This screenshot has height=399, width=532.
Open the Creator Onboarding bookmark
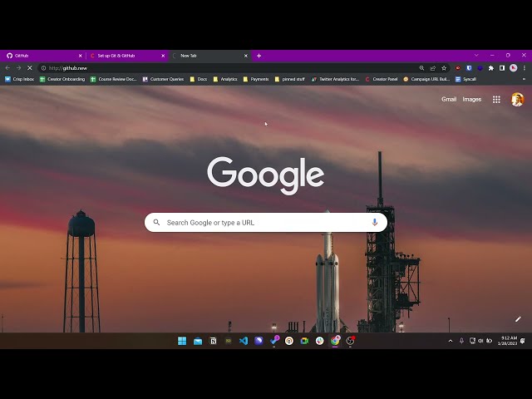[62, 79]
